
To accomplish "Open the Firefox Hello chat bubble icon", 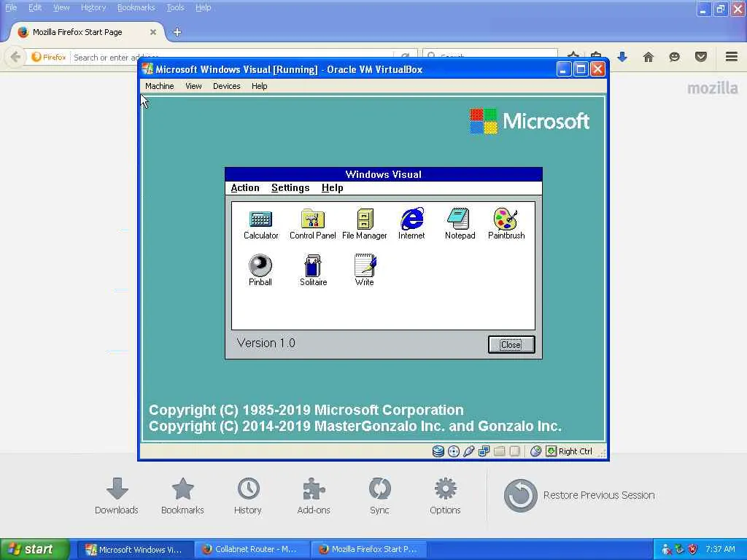I will tap(674, 57).
